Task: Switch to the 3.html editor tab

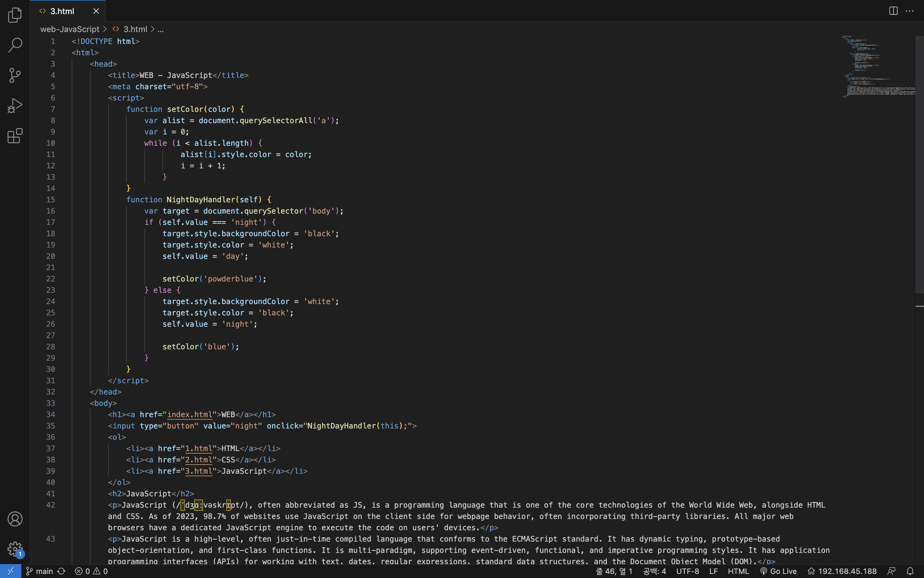Action: tap(62, 11)
